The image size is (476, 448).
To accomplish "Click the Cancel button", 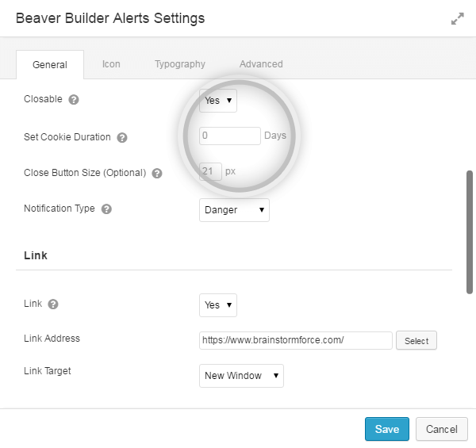I will 441,429.
